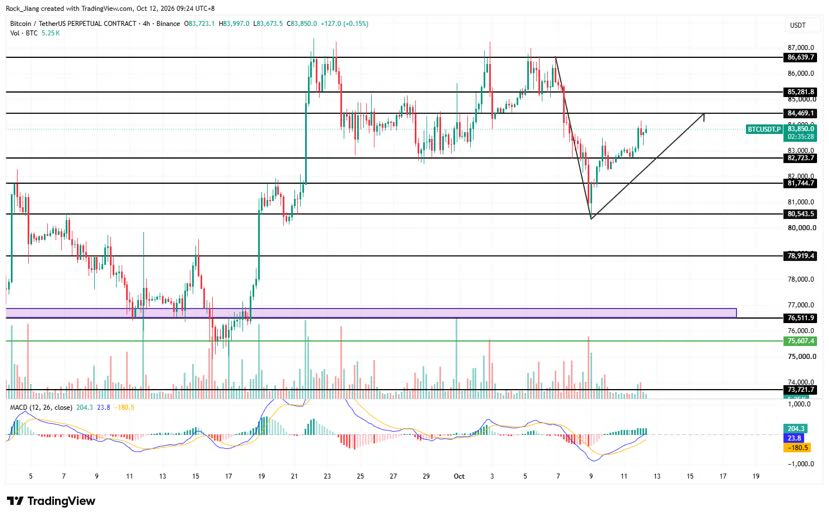
Task: Click the 86,639.7 price line label
Action: coord(800,58)
